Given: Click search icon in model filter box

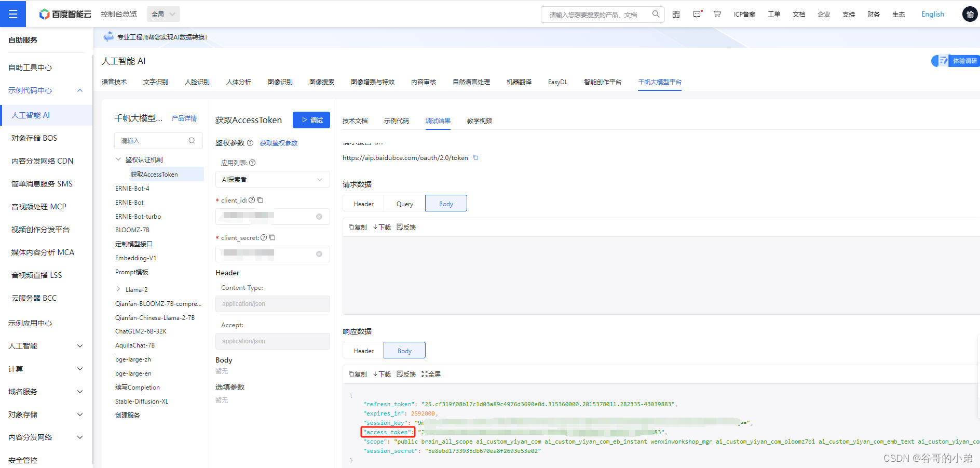Looking at the screenshot, I should pos(192,141).
